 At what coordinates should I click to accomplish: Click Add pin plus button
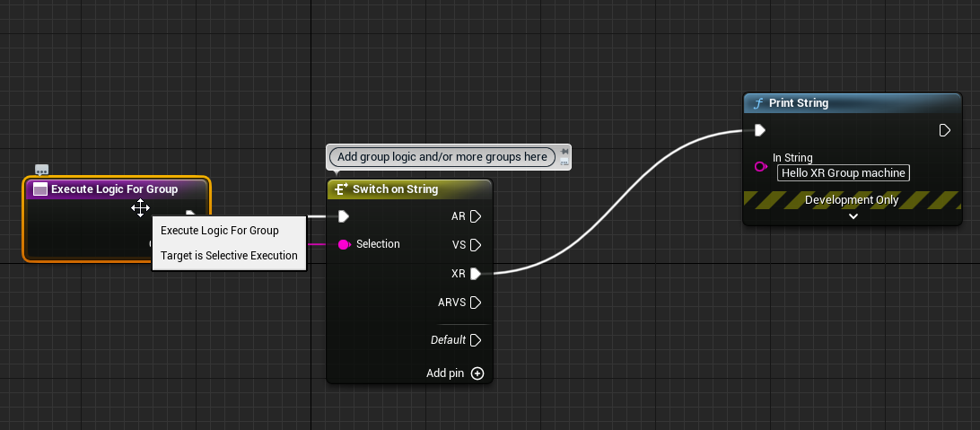(x=477, y=373)
